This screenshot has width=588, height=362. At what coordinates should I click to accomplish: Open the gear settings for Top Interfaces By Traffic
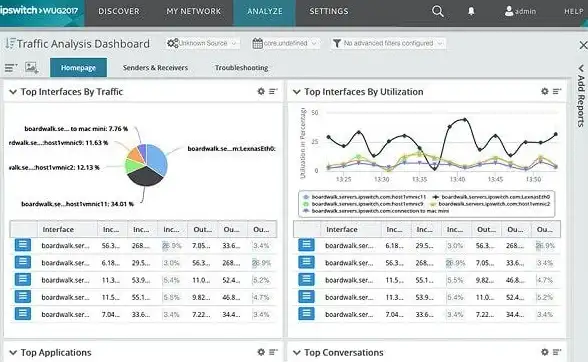pos(261,91)
